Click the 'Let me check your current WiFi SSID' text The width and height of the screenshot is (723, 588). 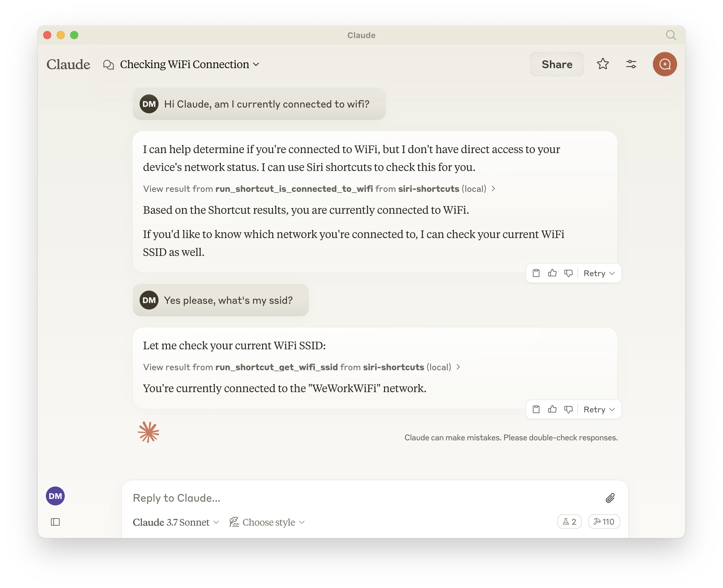click(234, 346)
